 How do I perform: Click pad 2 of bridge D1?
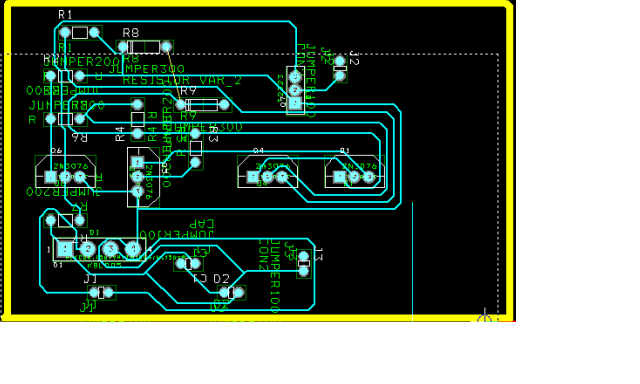(87, 249)
